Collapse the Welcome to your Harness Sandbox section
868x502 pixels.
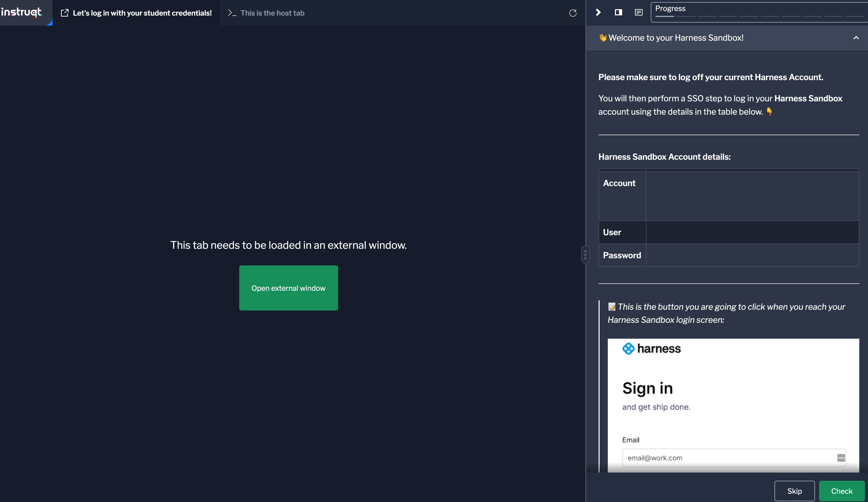pyautogui.click(x=856, y=38)
